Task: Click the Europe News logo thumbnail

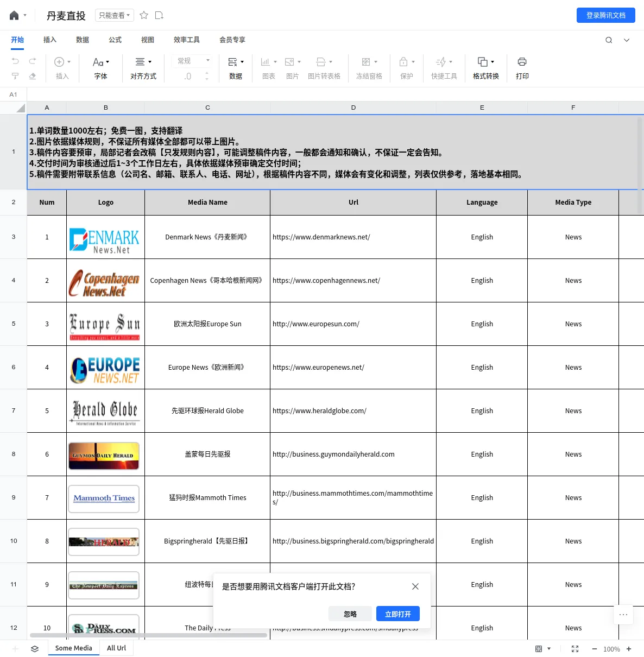Action: (x=105, y=370)
